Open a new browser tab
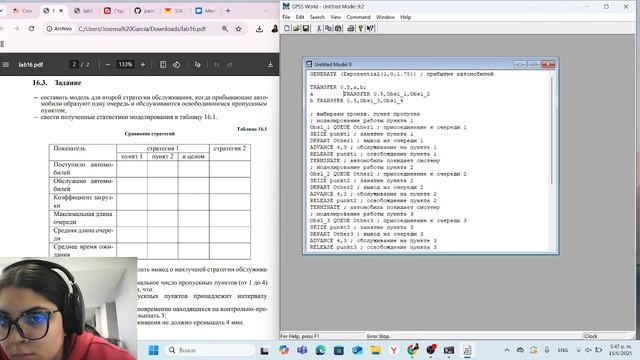640x360 pixels. [228, 11]
